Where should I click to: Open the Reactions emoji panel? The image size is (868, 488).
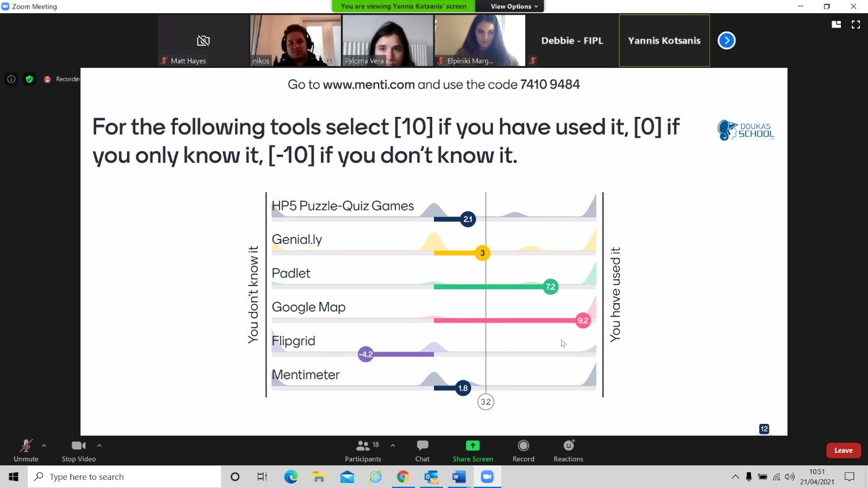(568, 450)
